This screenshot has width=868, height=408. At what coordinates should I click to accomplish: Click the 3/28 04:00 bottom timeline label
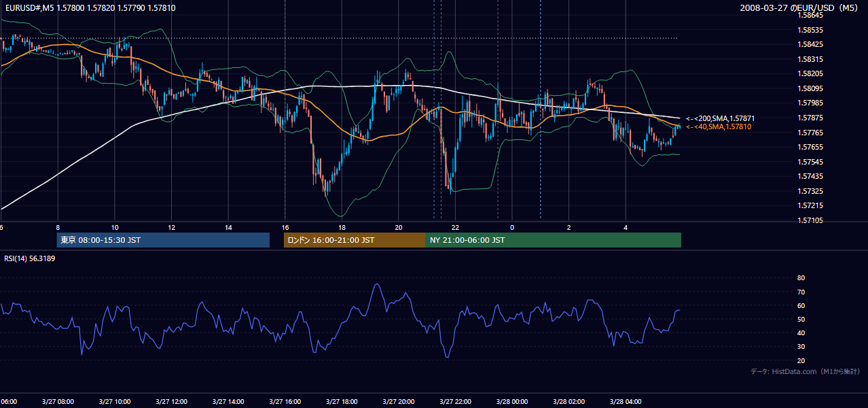coord(626,401)
